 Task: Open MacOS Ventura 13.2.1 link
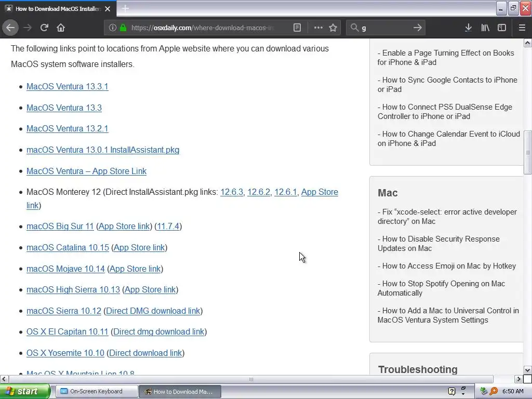point(67,129)
